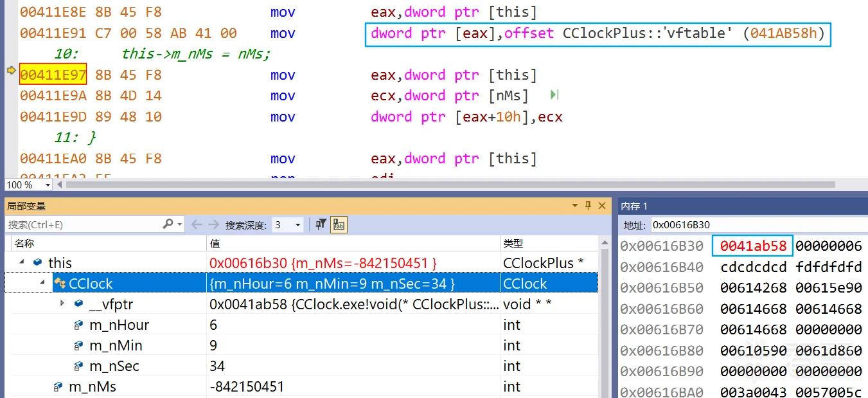Click memory value 00000006
The height and width of the screenshot is (398, 868).
pos(829,246)
